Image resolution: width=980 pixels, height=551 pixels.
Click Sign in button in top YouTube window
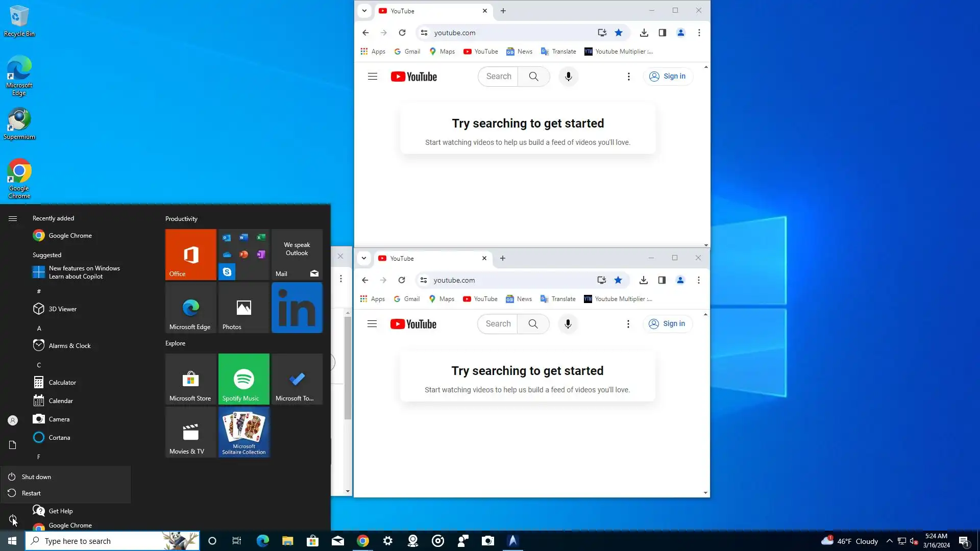(x=668, y=77)
